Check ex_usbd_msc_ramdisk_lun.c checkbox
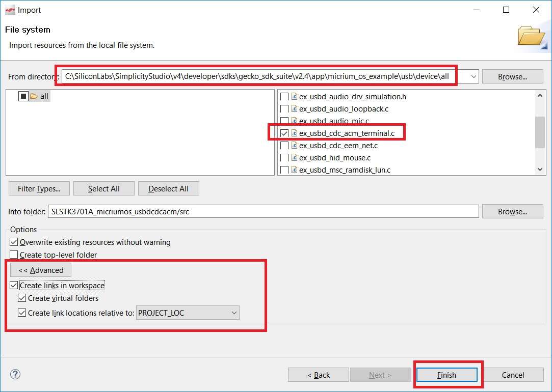This screenshot has height=392, width=552. tap(284, 170)
